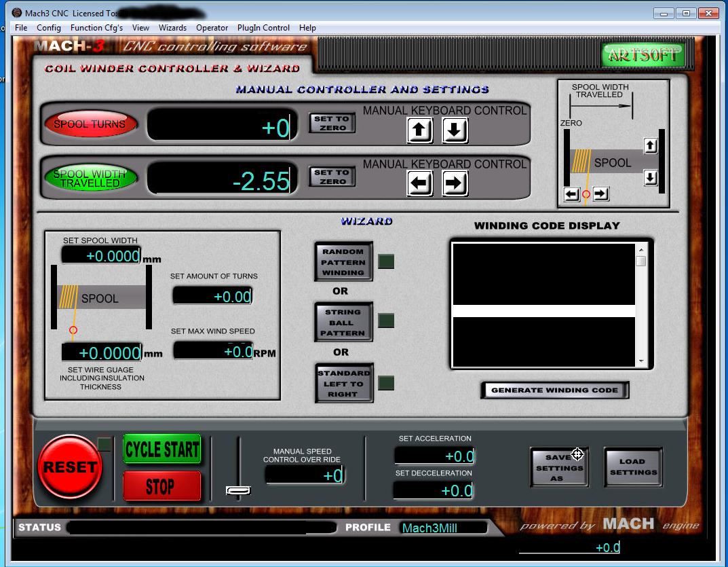Image resolution: width=728 pixels, height=567 pixels.
Task: Open the View menu
Action: coord(140,28)
